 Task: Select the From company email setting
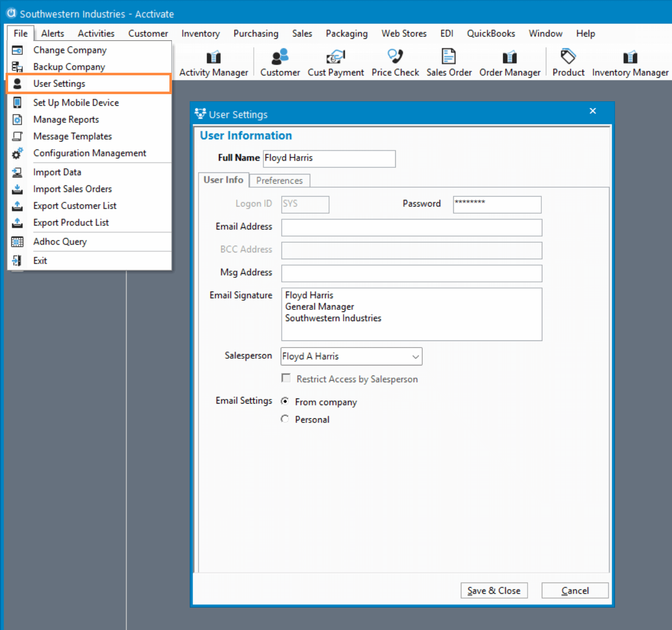pyautogui.click(x=285, y=402)
